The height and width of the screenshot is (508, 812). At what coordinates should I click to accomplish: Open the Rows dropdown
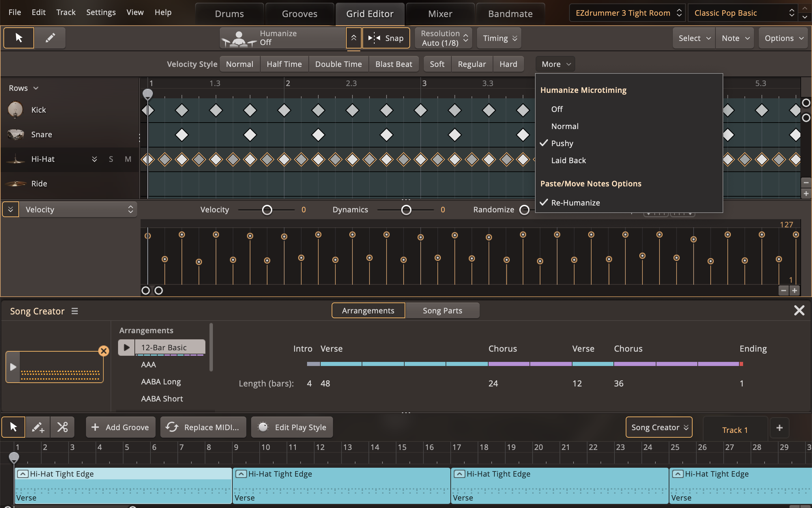pyautogui.click(x=23, y=88)
